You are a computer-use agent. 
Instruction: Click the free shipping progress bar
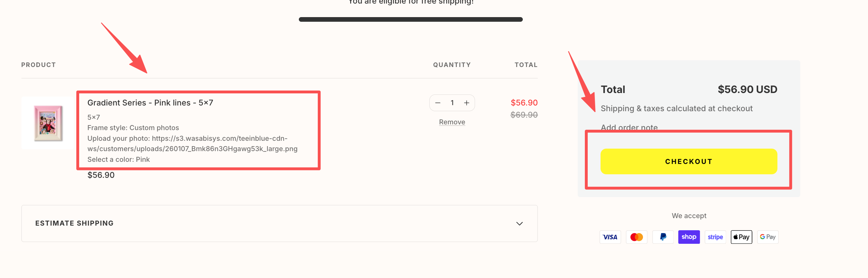click(x=410, y=20)
